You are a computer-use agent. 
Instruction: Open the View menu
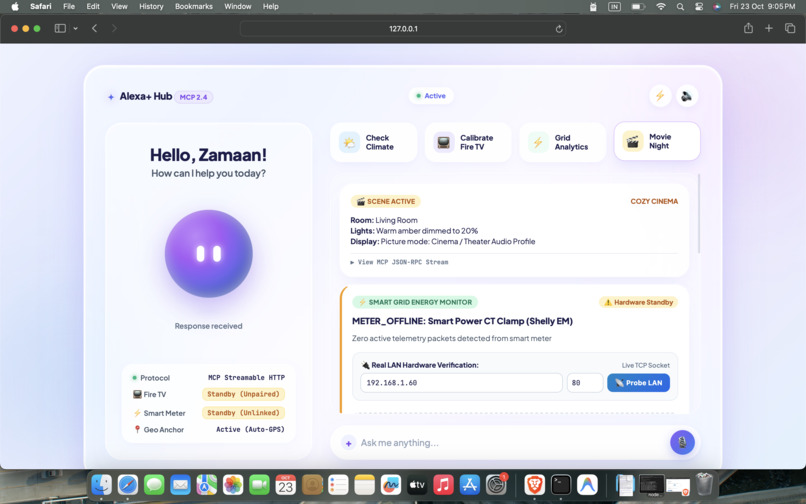[119, 7]
